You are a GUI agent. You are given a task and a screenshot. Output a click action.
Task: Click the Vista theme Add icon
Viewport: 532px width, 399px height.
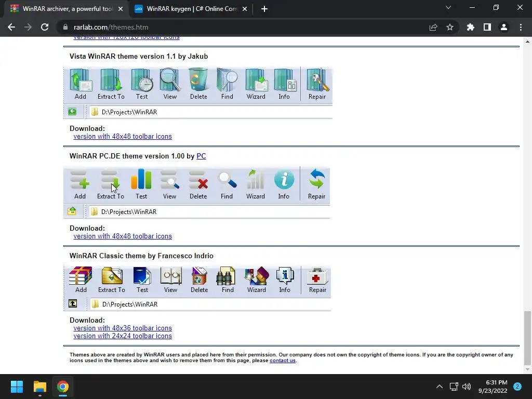click(81, 80)
